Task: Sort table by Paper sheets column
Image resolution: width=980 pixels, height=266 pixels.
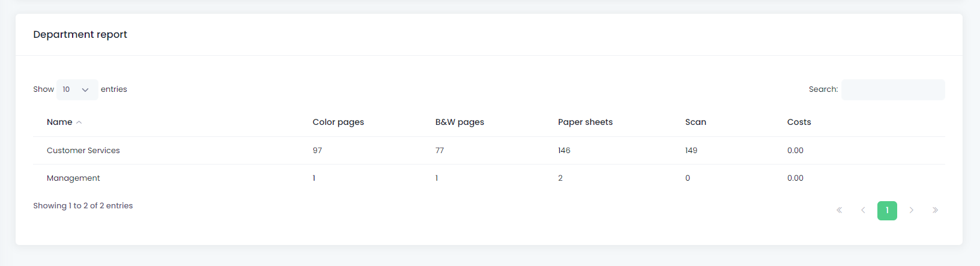Action: tap(585, 122)
